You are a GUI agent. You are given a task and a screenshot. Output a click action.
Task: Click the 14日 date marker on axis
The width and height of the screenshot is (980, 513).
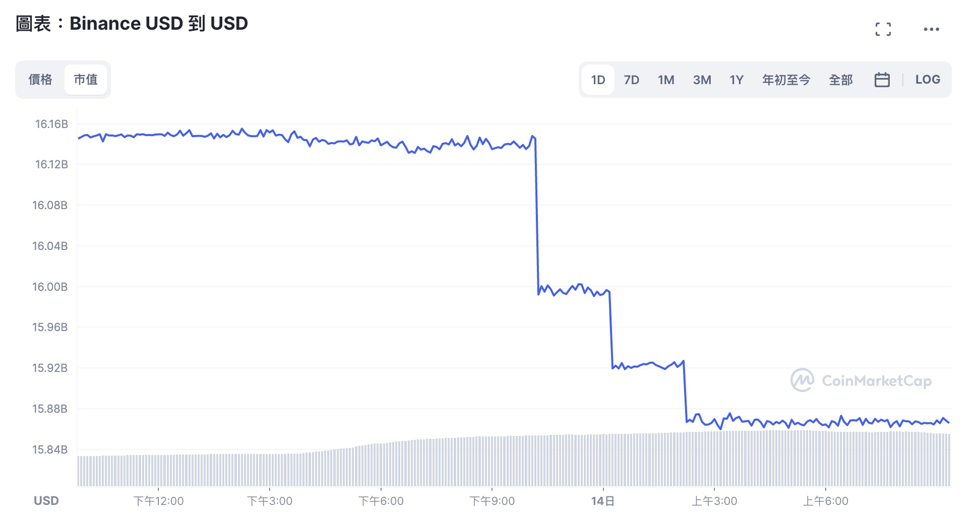(603, 501)
